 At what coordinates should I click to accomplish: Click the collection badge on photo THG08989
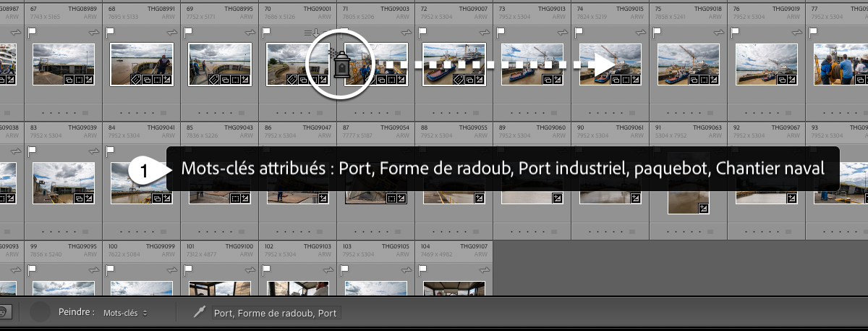point(69,79)
